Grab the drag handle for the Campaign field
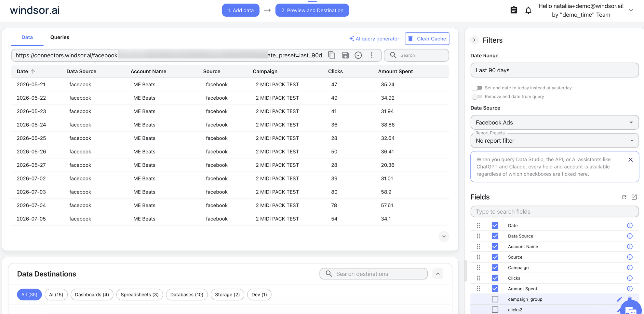Viewport: 644px width, 314px height. click(x=478, y=268)
